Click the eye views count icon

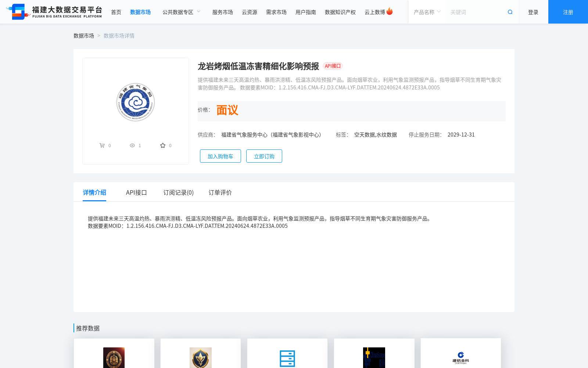pos(132,145)
